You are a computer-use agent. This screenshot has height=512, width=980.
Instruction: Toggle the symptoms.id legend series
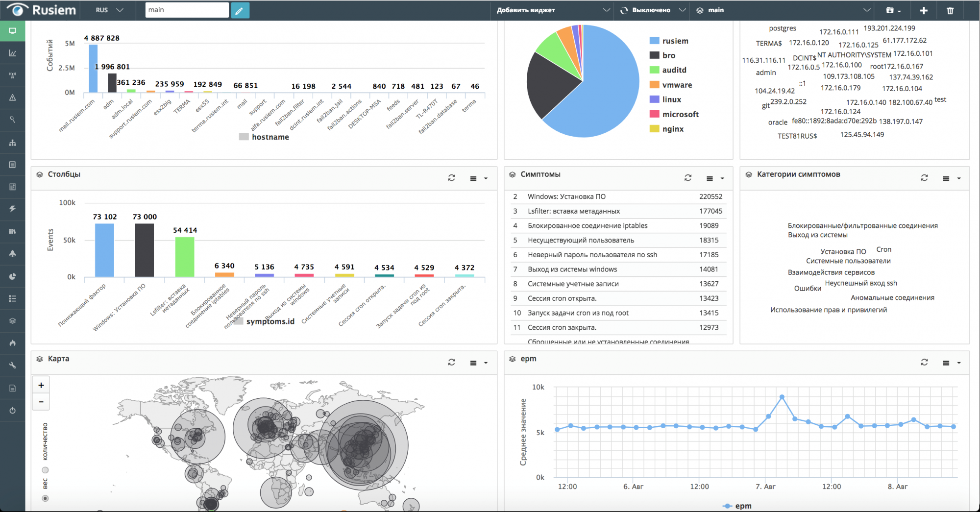coord(264,321)
